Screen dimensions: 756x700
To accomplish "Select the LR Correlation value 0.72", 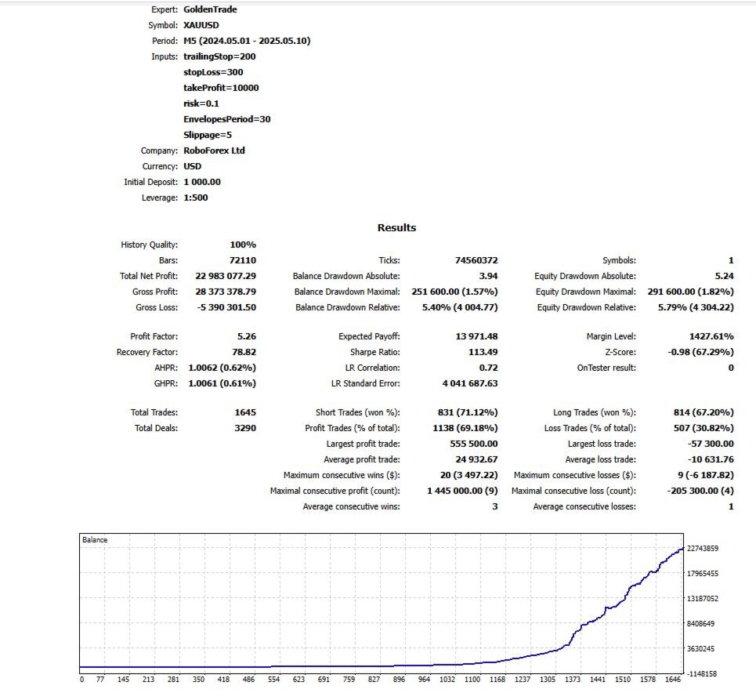I will tap(488, 368).
